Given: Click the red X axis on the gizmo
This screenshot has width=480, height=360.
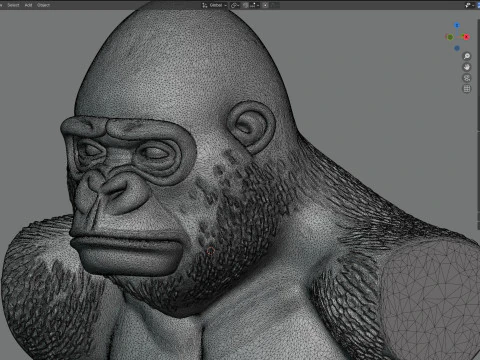Looking at the screenshot, I should [466, 37].
